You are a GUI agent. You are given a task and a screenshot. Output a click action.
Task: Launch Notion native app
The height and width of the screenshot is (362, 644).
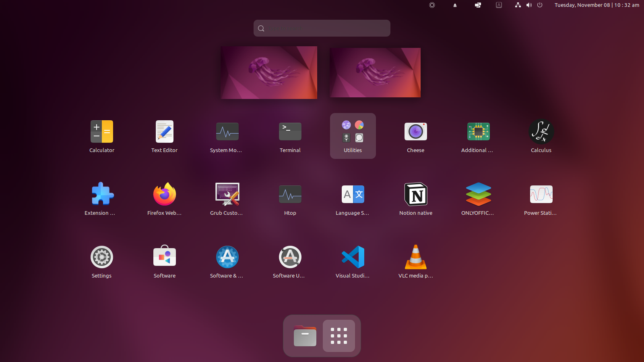point(416,199)
